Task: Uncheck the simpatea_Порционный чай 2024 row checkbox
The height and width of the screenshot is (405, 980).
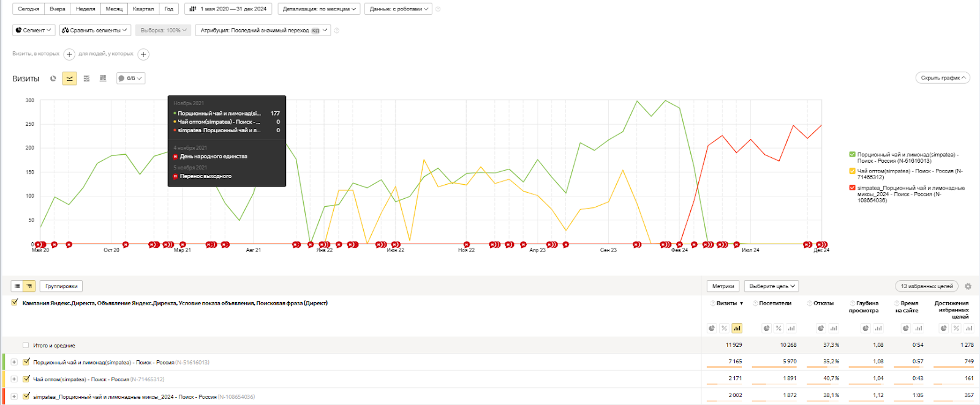Action: coord(26,396)
